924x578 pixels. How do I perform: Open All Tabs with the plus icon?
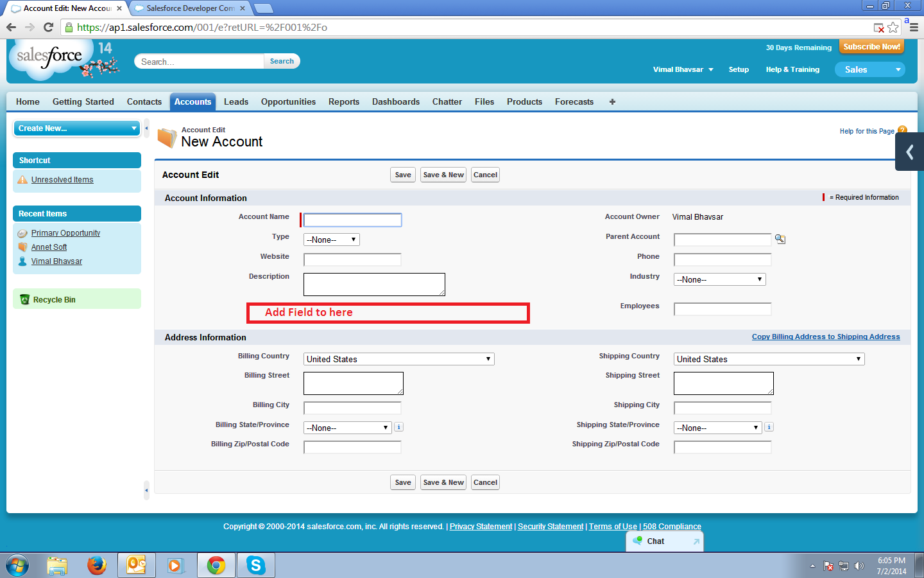(612, 101)
